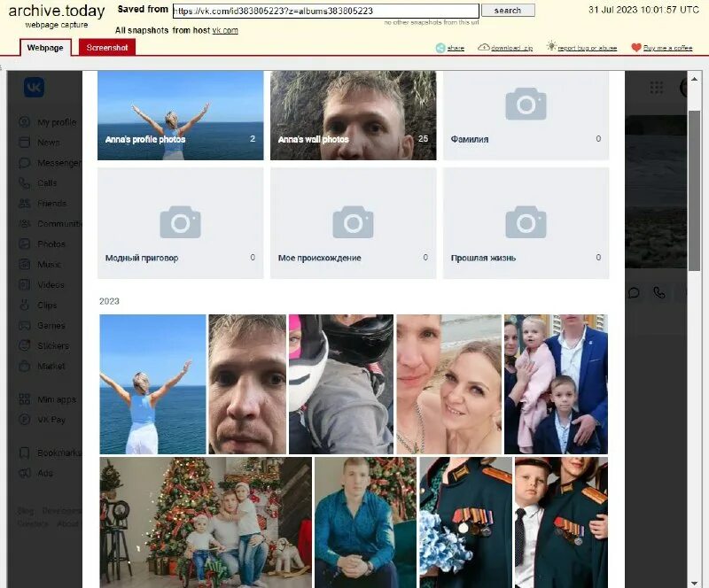The height and width of the screenshot is (588, 709).
Task: Click the VK logo icon
Action: coord(35,87)
